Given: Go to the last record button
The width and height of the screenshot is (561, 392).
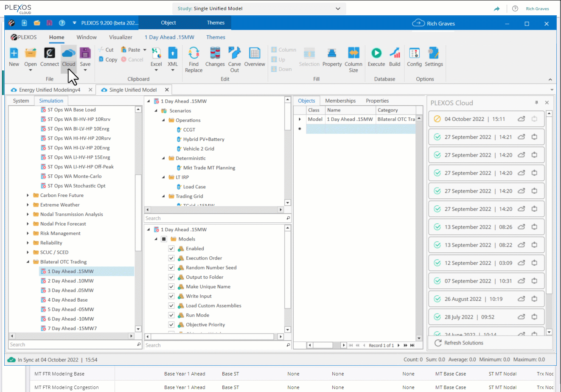Looking at the screenshot, I should (412, 345).
